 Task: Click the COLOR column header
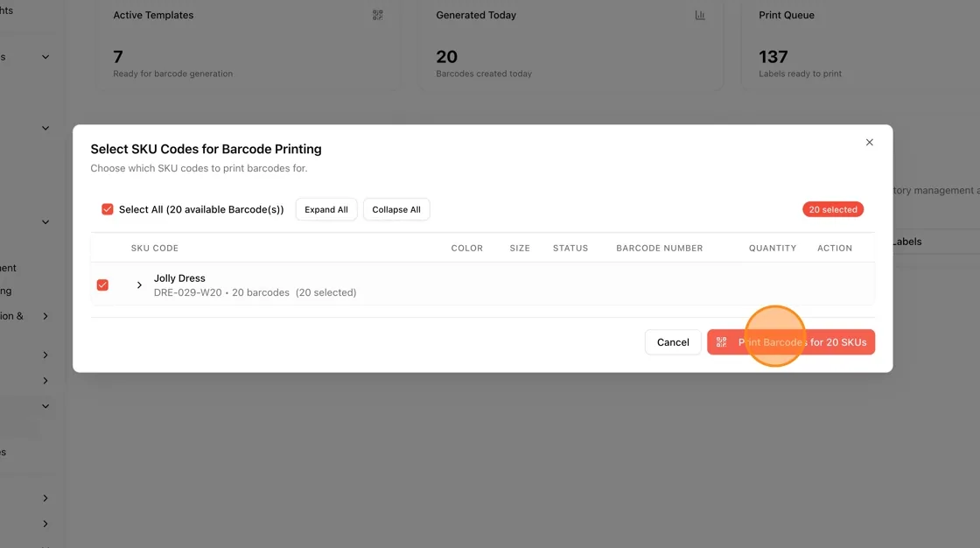(x=467, y=249)
